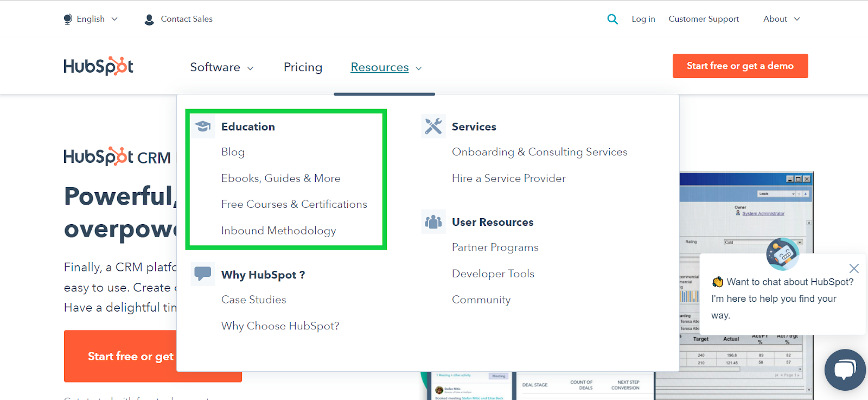Collapse the Resources menu
This screenshot has height=400, width=868.
(386, 67)
